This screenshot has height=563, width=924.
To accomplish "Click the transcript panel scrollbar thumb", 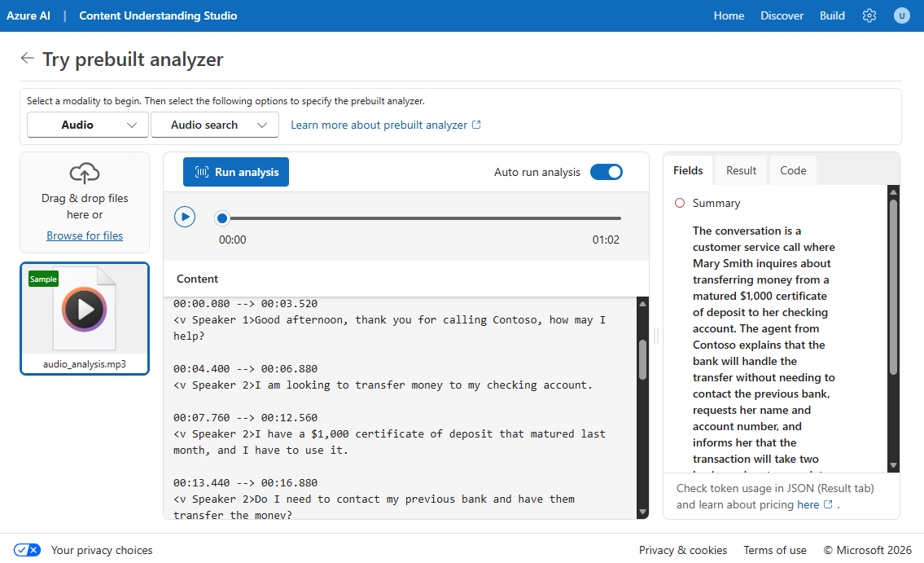I will tap(643, 359).
